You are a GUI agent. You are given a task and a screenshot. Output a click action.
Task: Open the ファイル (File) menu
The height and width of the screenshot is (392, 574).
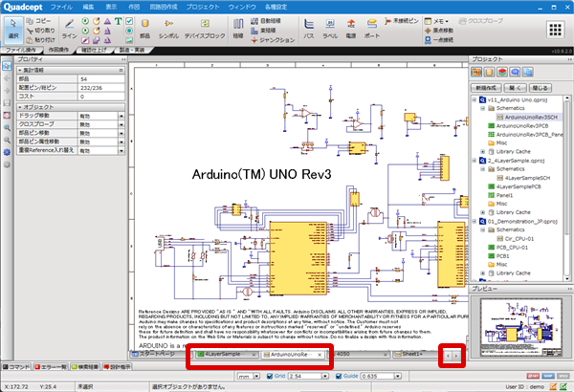[61, 7]
